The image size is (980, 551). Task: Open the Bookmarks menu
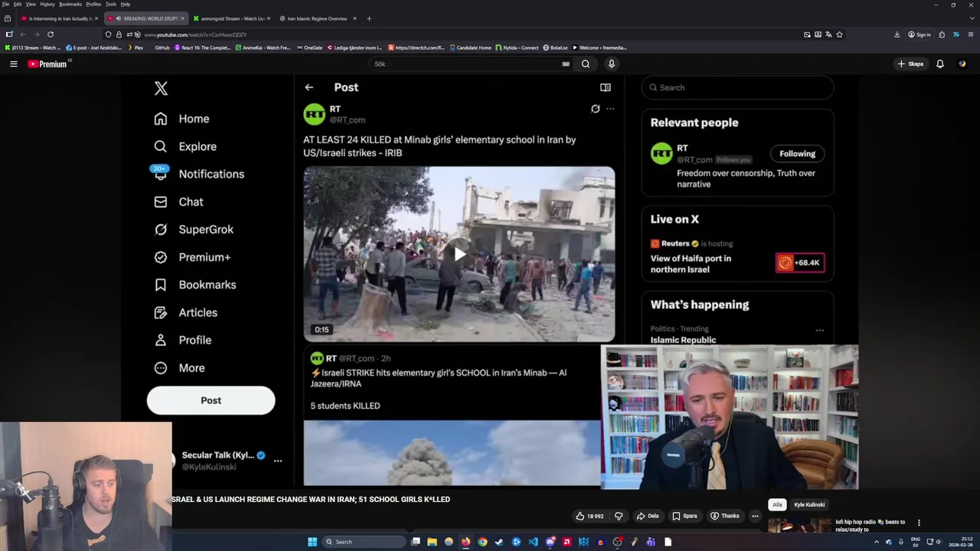70,4
